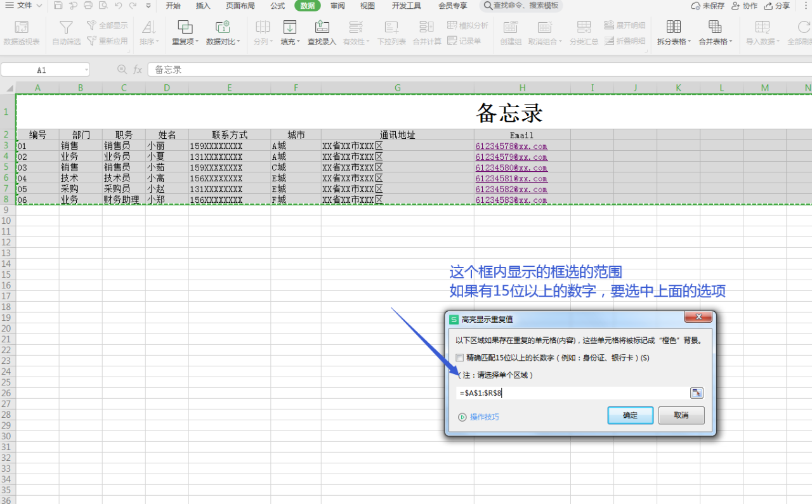The image size is (812, 504).
Task: Click the Save icon in the quick toolbar
Action: (58, 6)
